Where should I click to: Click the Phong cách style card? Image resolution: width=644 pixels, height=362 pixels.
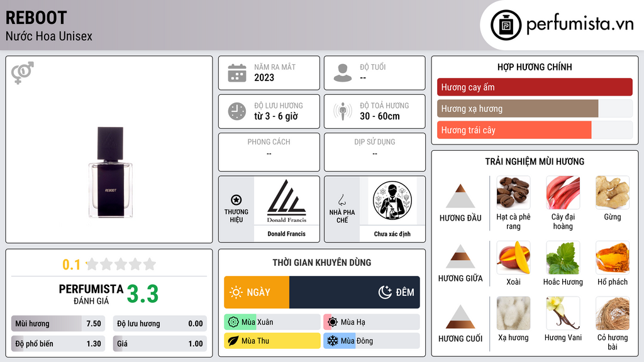[x=269, y=152]
